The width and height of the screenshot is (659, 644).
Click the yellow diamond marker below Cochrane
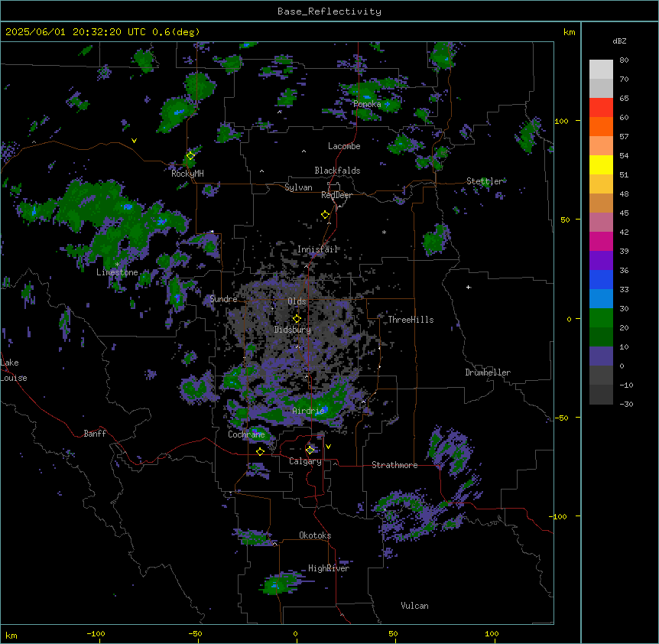260,451
